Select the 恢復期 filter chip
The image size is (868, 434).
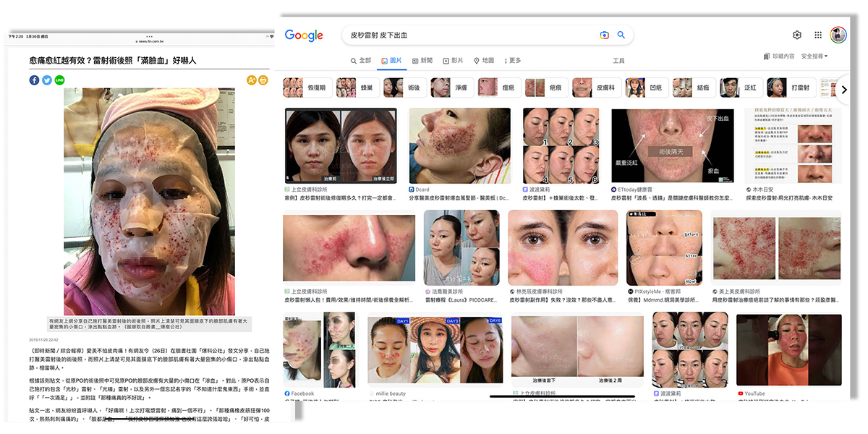tap(307, 88)
